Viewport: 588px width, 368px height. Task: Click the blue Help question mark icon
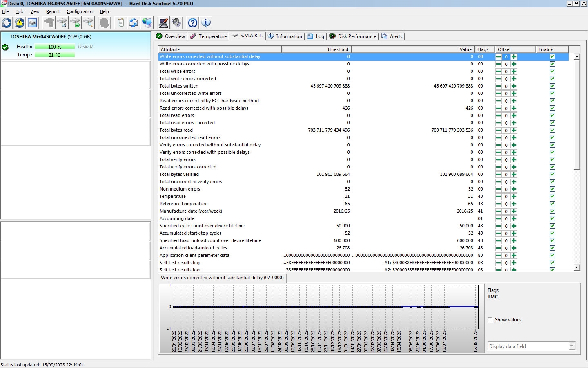point(193,23)
